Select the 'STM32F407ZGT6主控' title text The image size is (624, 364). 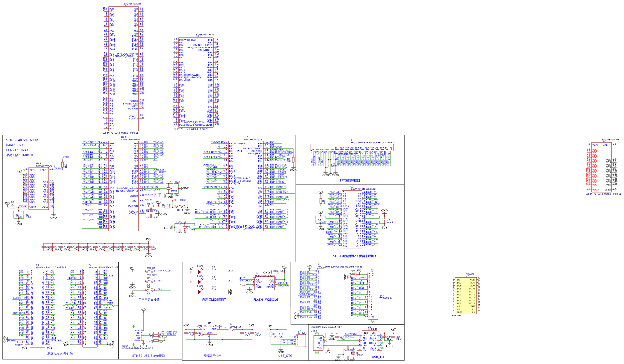click(22, 140)
